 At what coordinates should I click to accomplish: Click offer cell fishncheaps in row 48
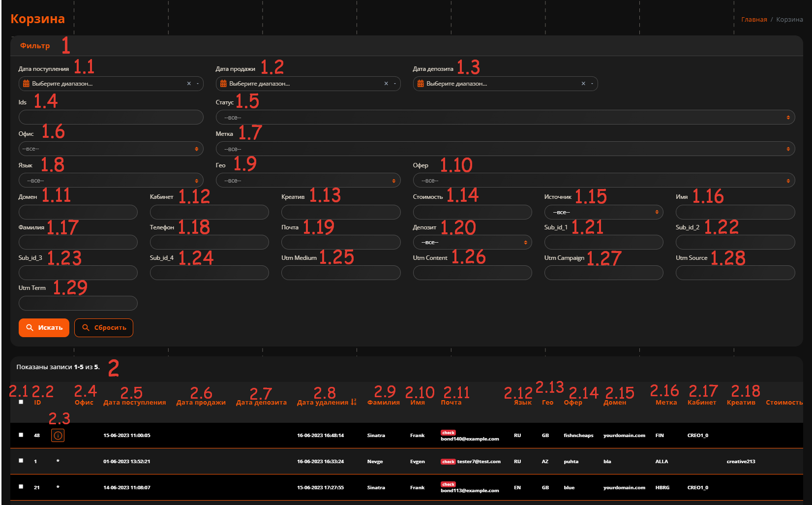click(x=578, y=436)
